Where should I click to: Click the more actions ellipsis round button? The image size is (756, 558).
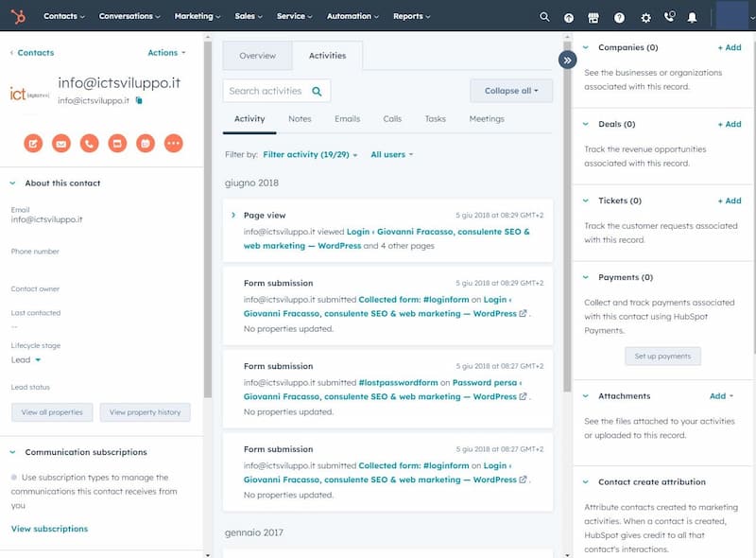[x=174, y=144]
